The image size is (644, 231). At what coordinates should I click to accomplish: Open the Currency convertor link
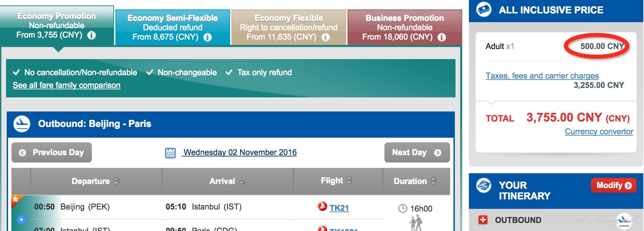tap(599, 132)
